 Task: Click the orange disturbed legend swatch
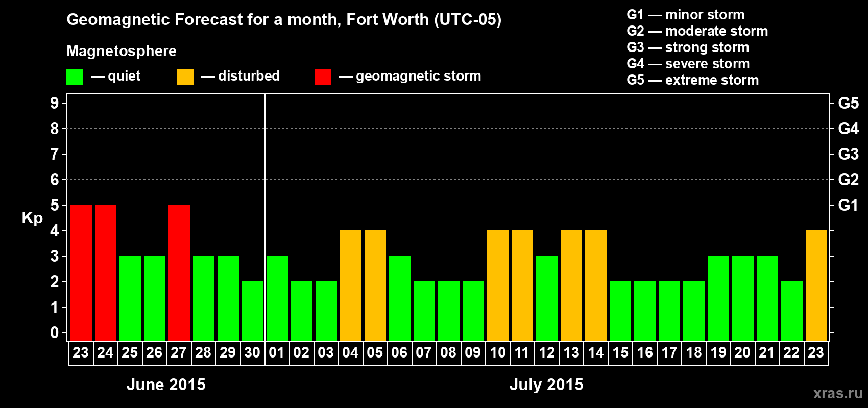185,77
